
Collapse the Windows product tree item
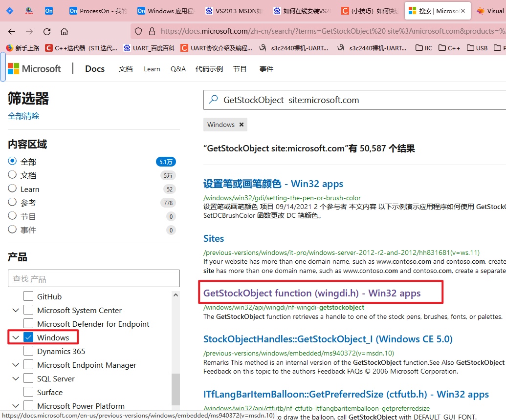click(15, 337)
